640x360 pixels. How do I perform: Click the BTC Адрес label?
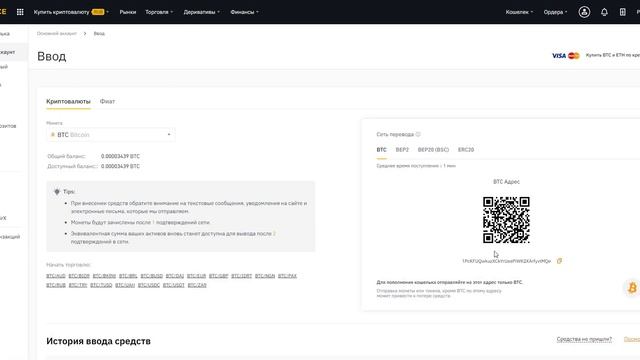506,182
